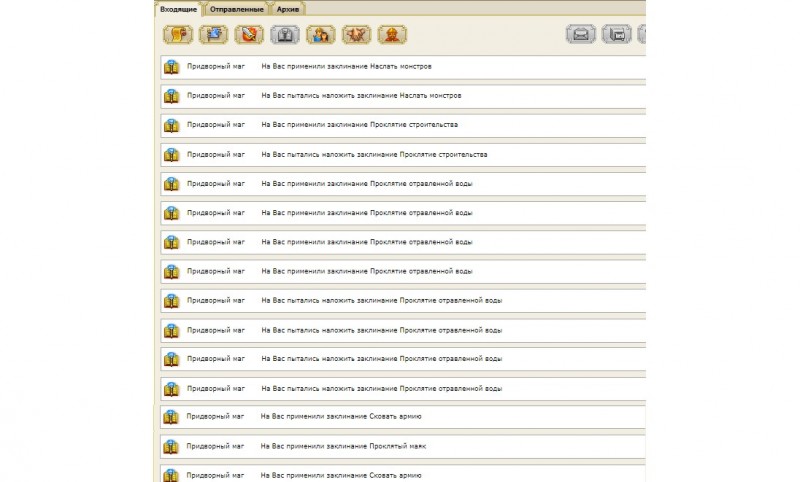Viewport: 800px width, 482px height.
Task: Open message 'применили заклинание Наслать монстров'
Action: coord(346,67)
